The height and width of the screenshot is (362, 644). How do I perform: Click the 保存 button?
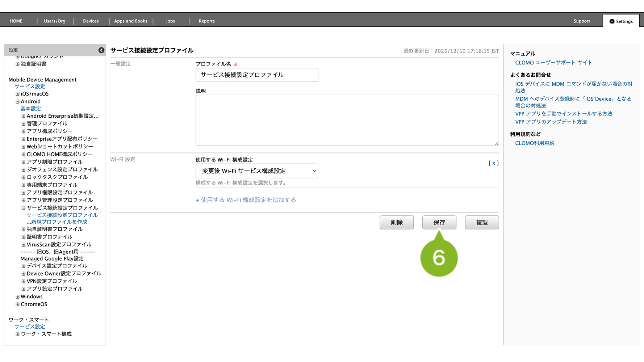tap(439, 222)
